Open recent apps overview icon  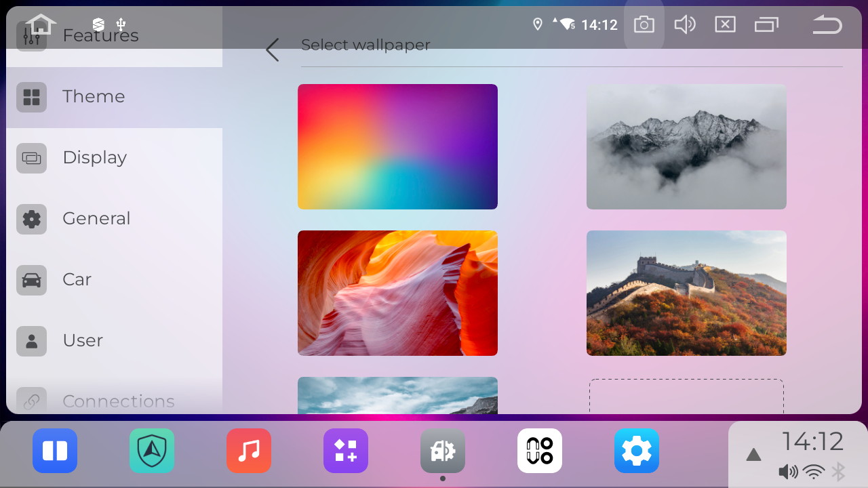[x=766, y=25]
